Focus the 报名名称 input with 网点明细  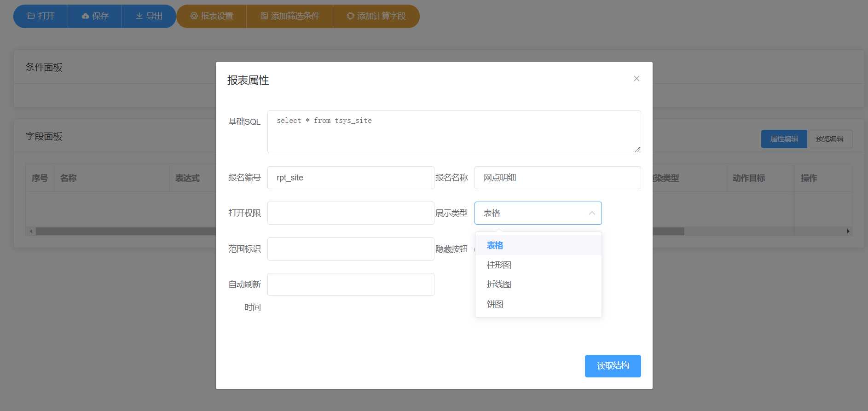coord(557,178)
